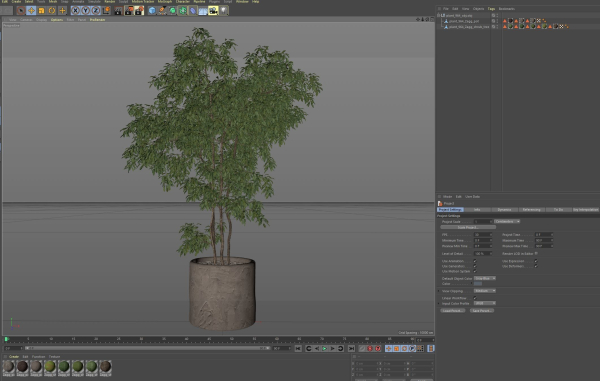
Task: Go to end of animation
Action: tap(351, 348)
